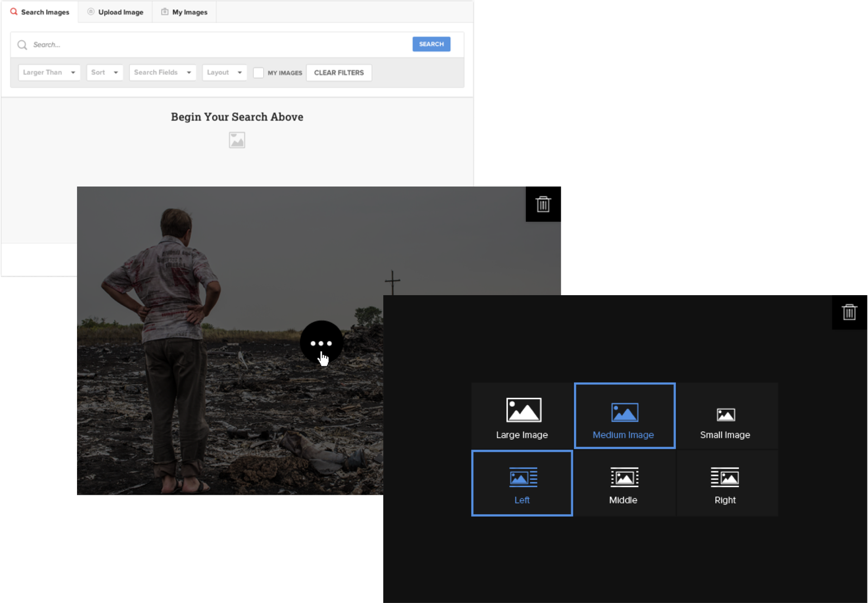Switch to the Upload Image tab
The image size is (868, 603).
coord(116,12)
